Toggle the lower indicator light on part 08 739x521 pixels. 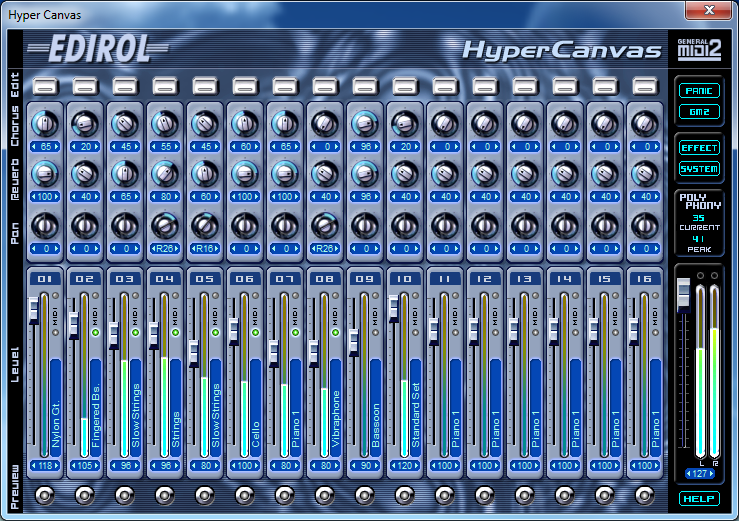[336, 333]
